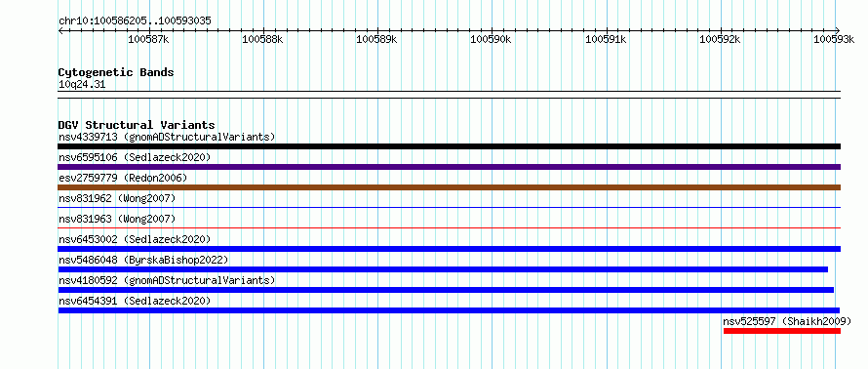868x369 pixels.
Task: Click the 100592k ruler tick label
Action: pos(720,39)
